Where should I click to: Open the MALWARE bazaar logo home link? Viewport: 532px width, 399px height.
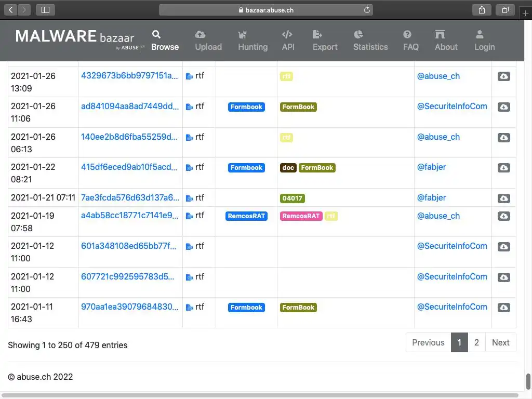click(x=79, y=39)
